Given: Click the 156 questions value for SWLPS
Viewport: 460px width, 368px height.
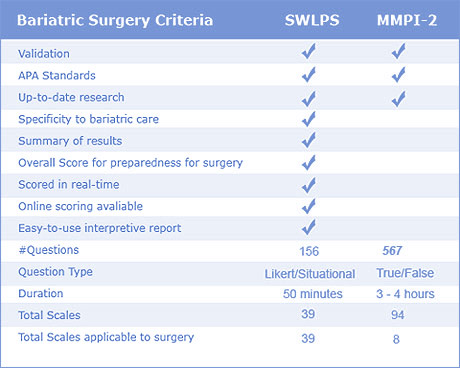Looking at the screenshot, I should pyautogui.click(x=309, y=251).
